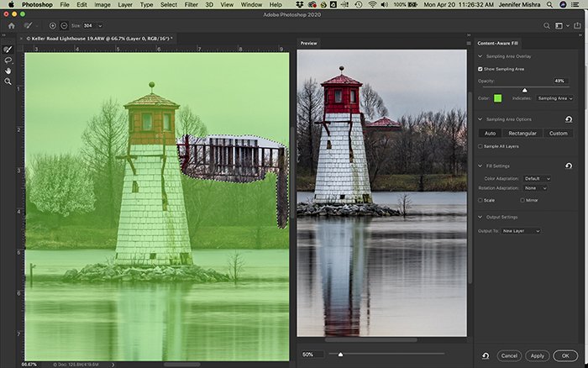Collapse the Sampling Area Options section
The image size is (588, 368).
480,119
